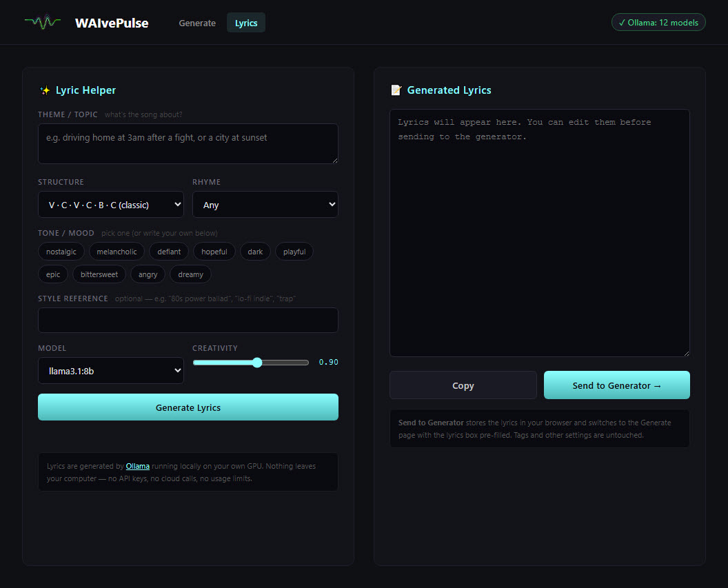The height and width of the screenshot is (588, 728).
Task: Select the dreamy tone chip
Action: (190, 274)
